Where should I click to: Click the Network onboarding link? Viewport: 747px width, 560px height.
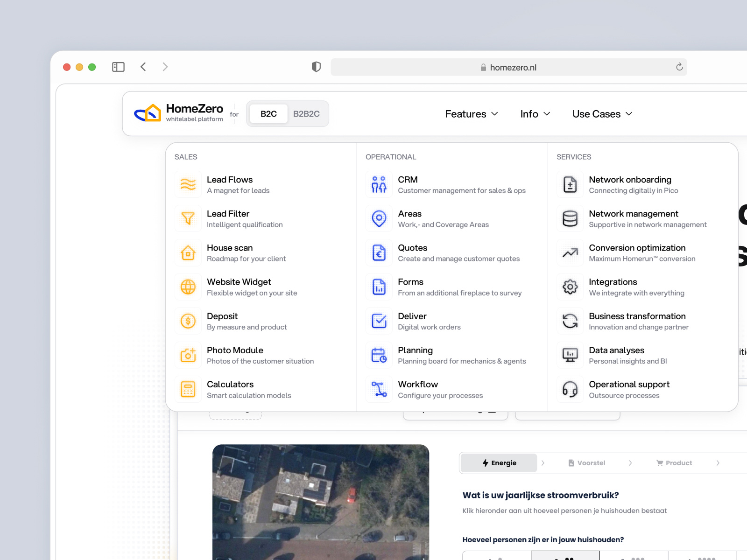(630, 179)
